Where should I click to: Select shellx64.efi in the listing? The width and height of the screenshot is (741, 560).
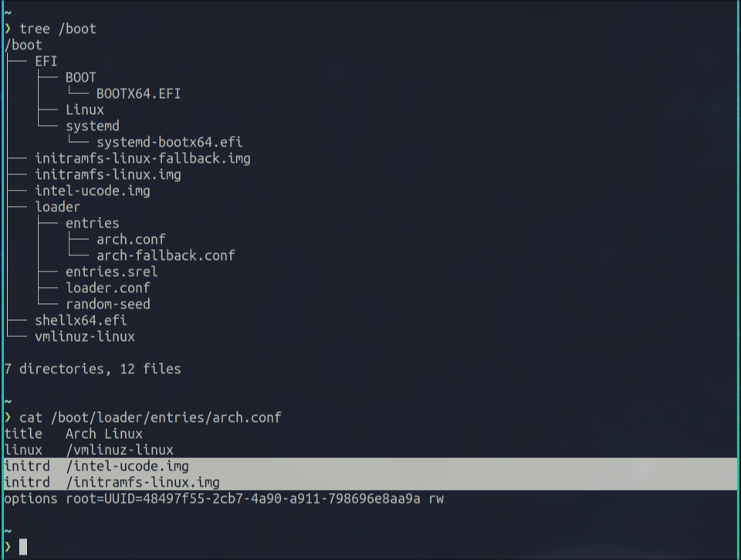click(x=81, y=321)
